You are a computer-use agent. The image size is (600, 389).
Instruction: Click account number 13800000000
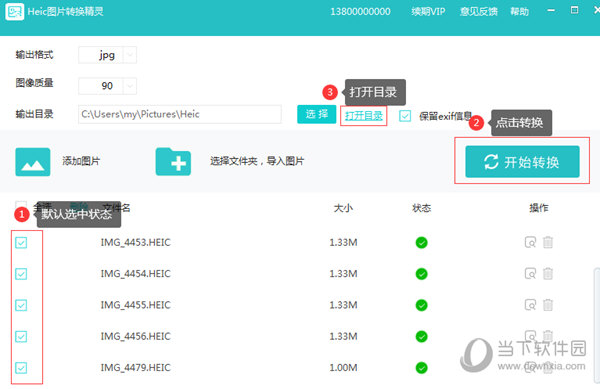[360, 11]
